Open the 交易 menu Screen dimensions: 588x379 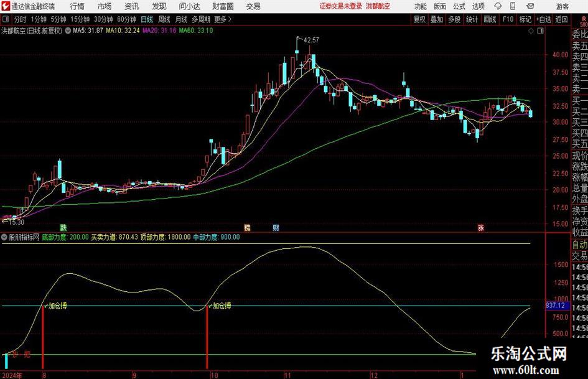(x=253, y=6)
